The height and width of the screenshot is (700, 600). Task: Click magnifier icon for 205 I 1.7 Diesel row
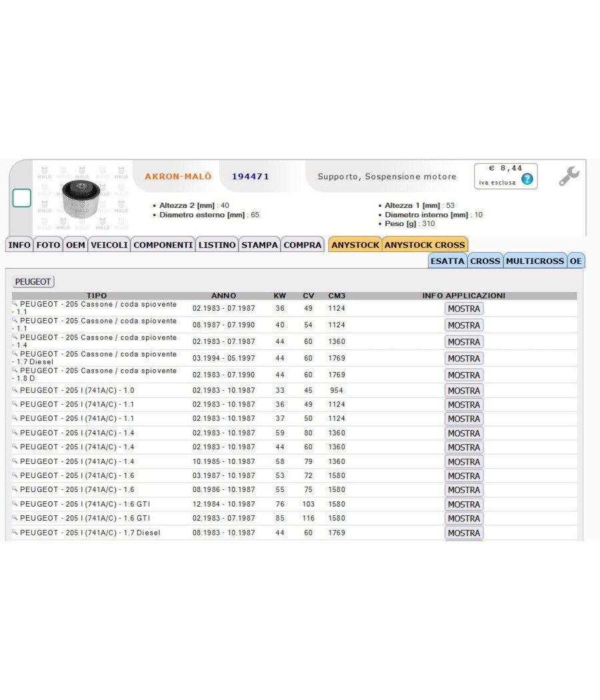click(x=15, y=532)
